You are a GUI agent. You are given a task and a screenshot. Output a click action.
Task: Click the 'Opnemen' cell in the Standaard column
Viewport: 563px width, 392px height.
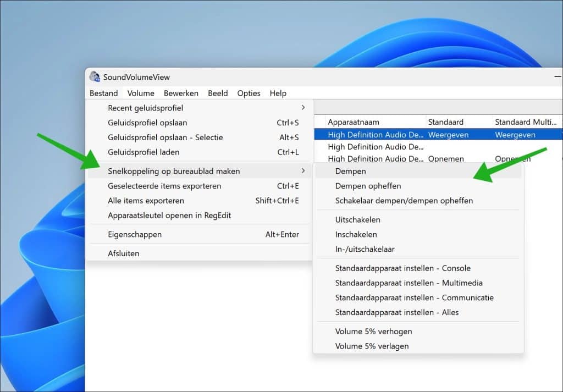(446, 159)
